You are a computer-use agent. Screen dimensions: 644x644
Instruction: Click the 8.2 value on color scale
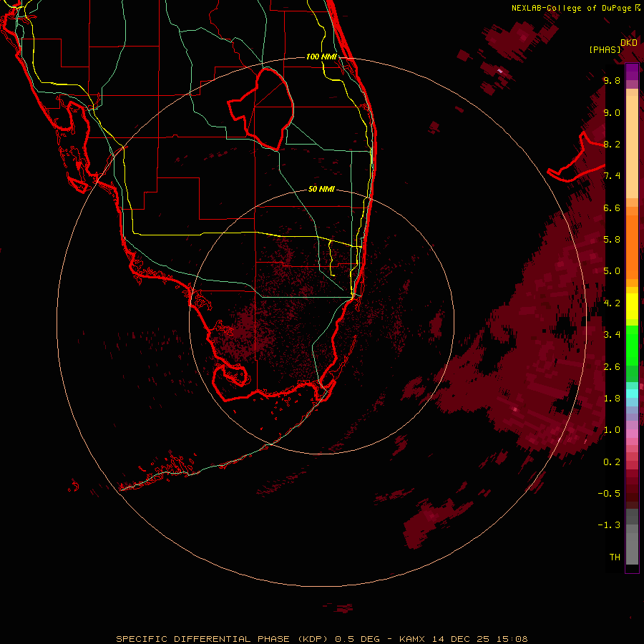(x=612, y=144)
